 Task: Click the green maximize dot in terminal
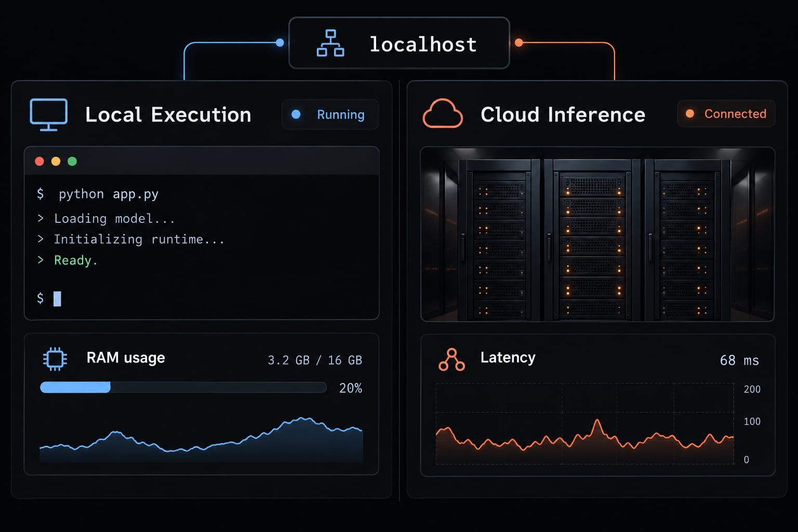tap(72, 161)
